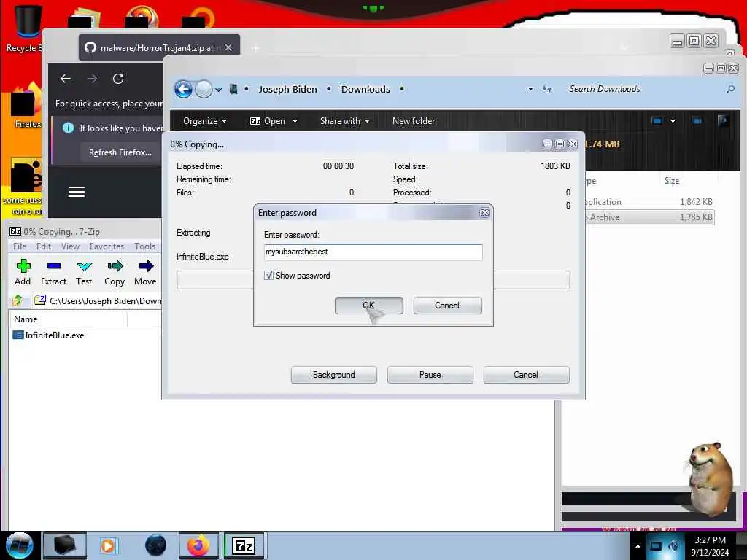Click the taskbar clock showing 3:27 PM
This screenshot has width=747, height=560.
[710, 546]
